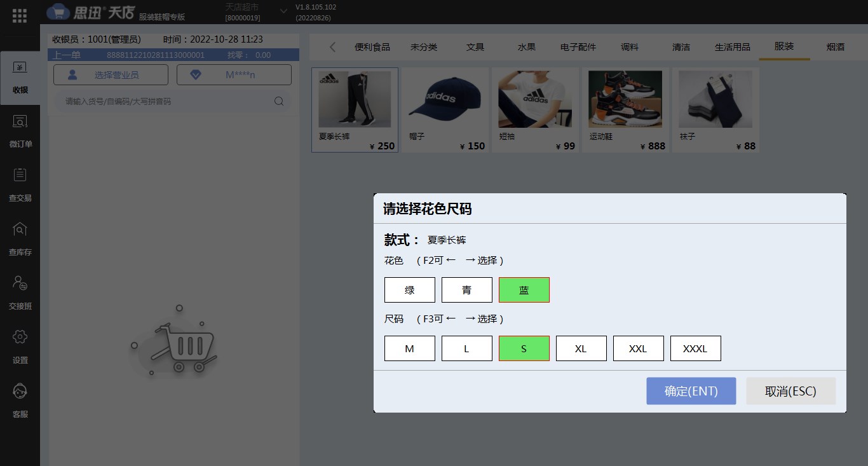The image size is (868, 466).
Task: Click the left chevron to scroll categories
Action: pyautogui.click(x=331, y=46)
